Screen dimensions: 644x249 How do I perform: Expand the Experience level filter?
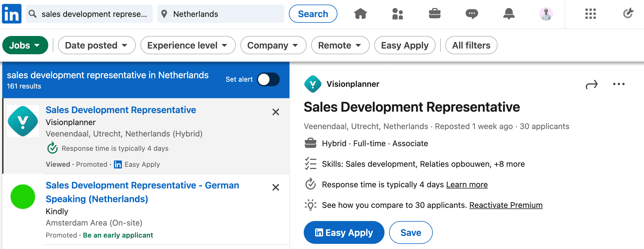(x=188, y=45)
